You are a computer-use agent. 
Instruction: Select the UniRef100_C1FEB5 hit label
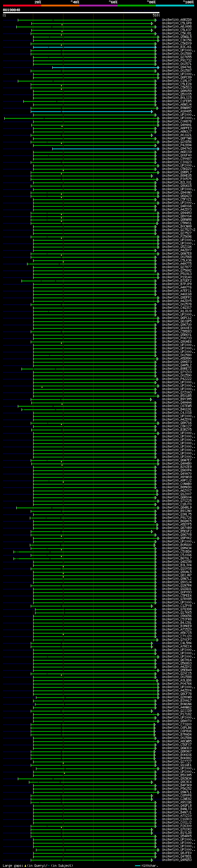(x=177, y=101)
